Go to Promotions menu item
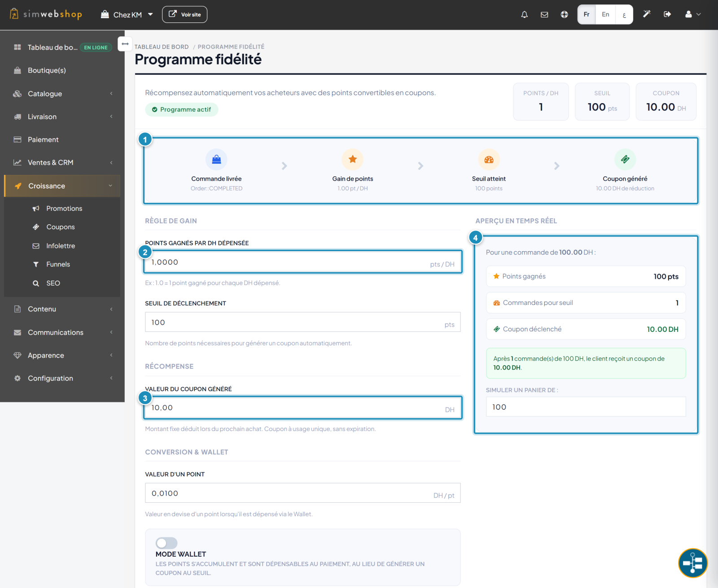The width and height of the screenshot is (718, 588). click(64, 209)
